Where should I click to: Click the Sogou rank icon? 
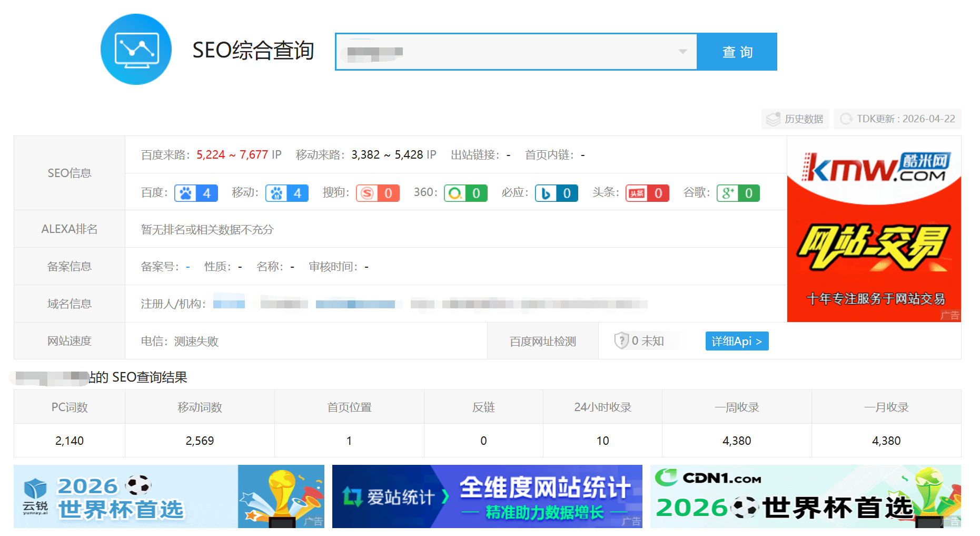pos(367,193)
